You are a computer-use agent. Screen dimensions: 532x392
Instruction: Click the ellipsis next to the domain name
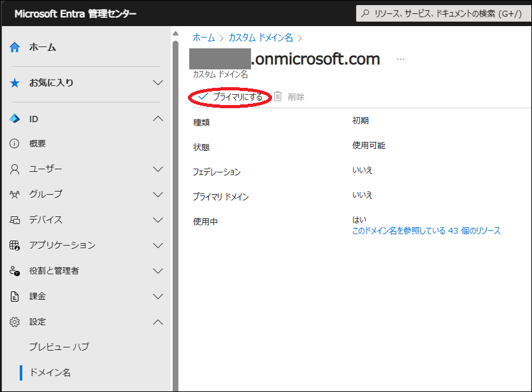400,59
